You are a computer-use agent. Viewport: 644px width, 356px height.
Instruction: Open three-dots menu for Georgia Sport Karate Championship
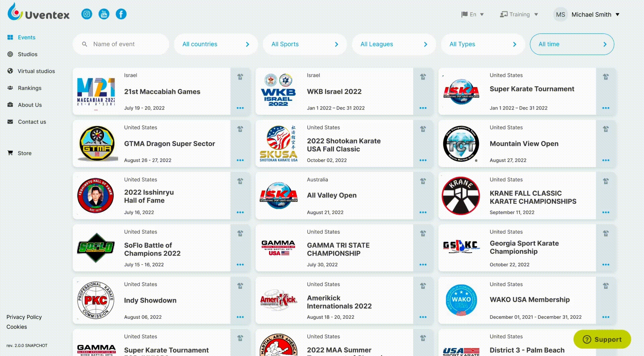606,265
